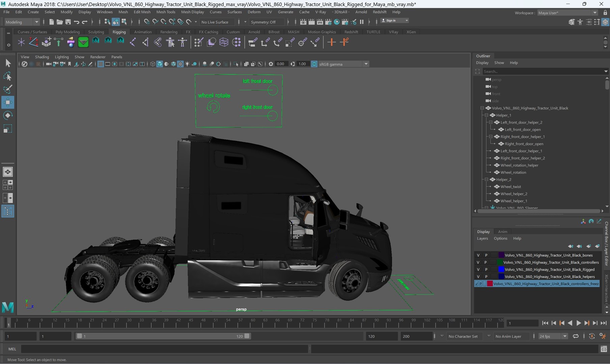Choose the Paint Selection tool
This screenshot has height=364, width=610.
[x=8, y=89]
